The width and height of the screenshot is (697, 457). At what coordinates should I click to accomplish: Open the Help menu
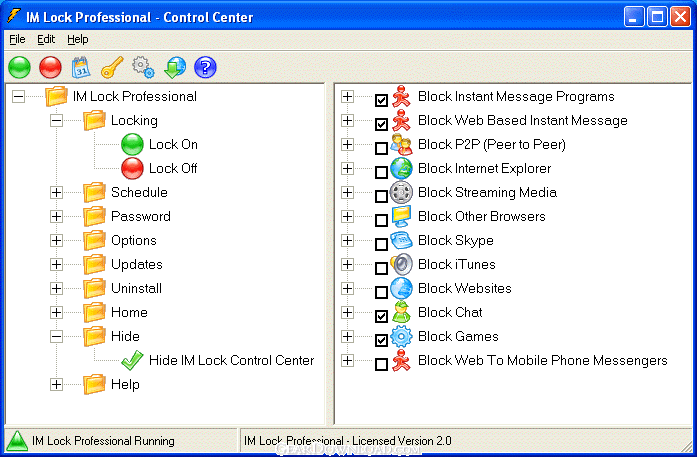pyautogui.click(x=78, y=40)
